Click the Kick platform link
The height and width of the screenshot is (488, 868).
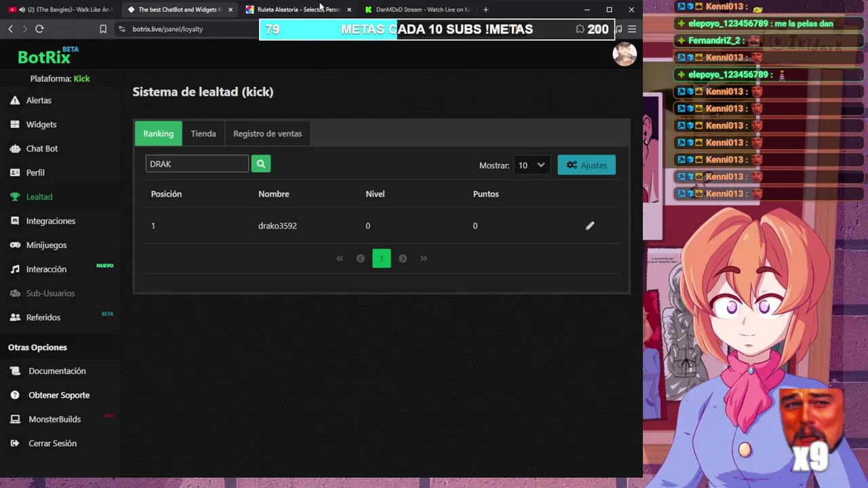pyautogui.click(x=81, y=79)
